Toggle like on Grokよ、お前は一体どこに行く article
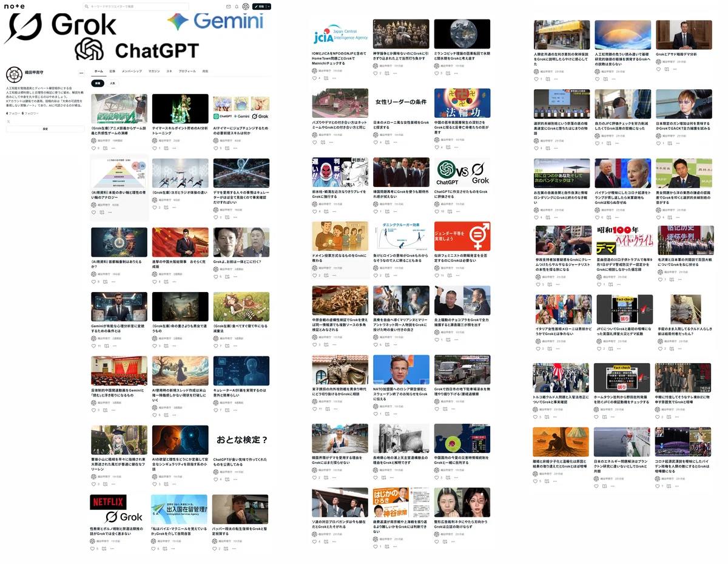This screenshot has height=564, width=728. click(215, 277)
